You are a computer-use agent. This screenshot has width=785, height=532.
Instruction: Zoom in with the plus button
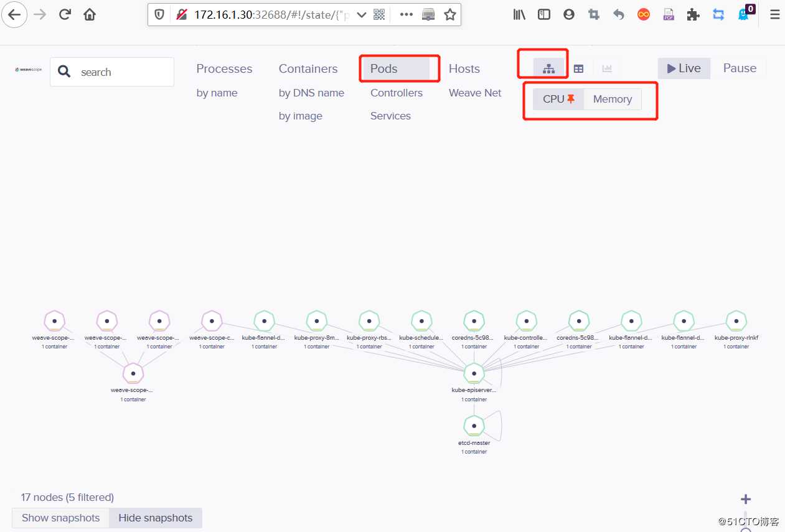pyautogui.click(x=746, y=499)
